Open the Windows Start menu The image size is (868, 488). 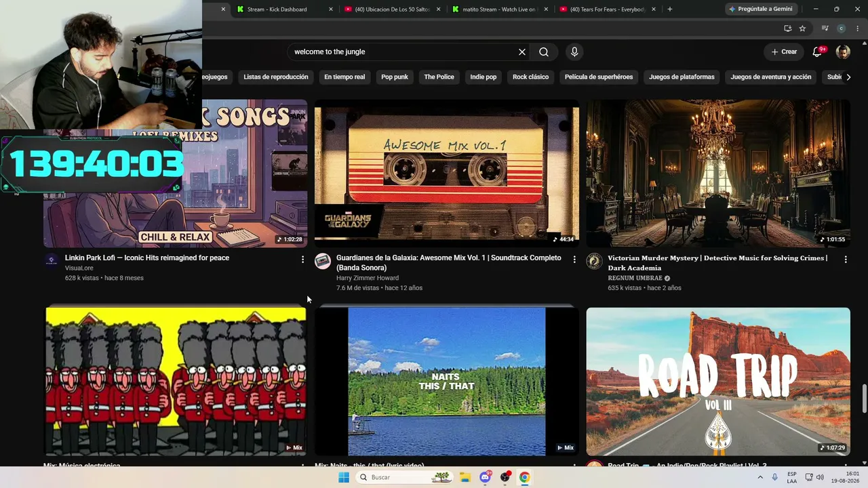click(x=344, y=477)
